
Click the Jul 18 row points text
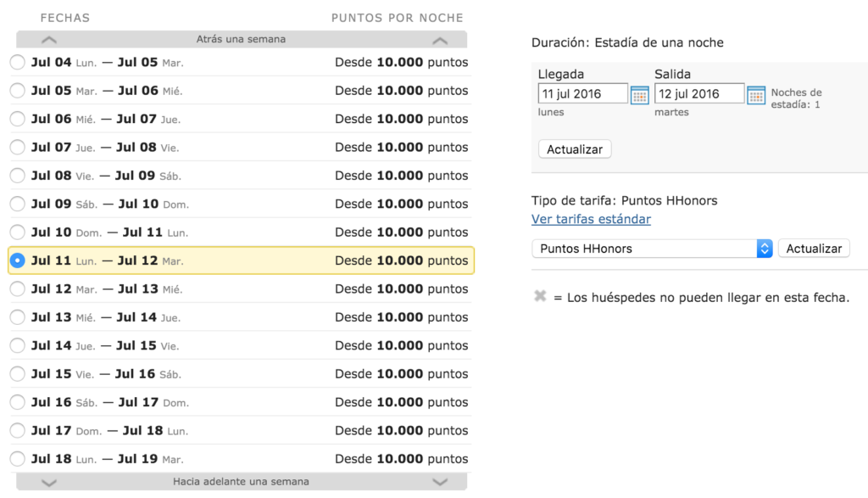401,459
